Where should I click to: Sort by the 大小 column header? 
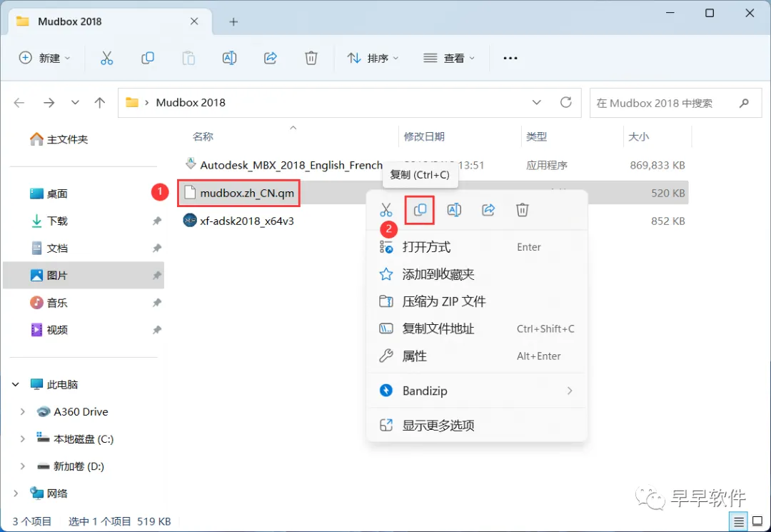[639, 136]
